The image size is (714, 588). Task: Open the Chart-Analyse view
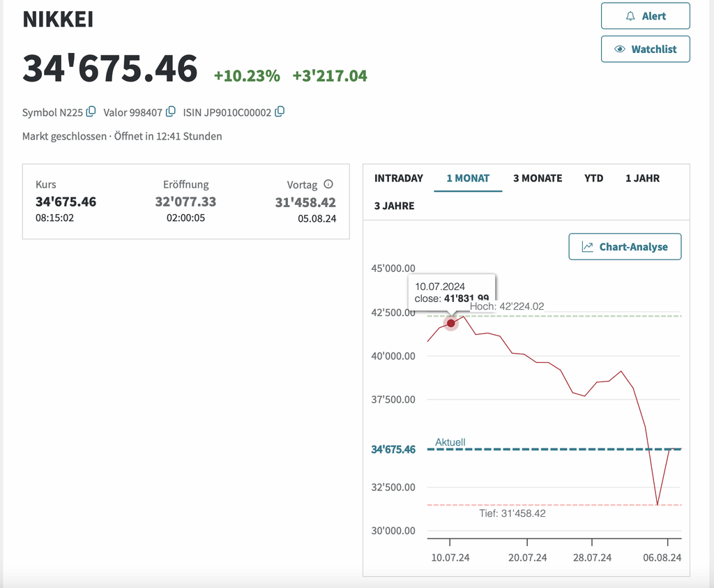625,247
